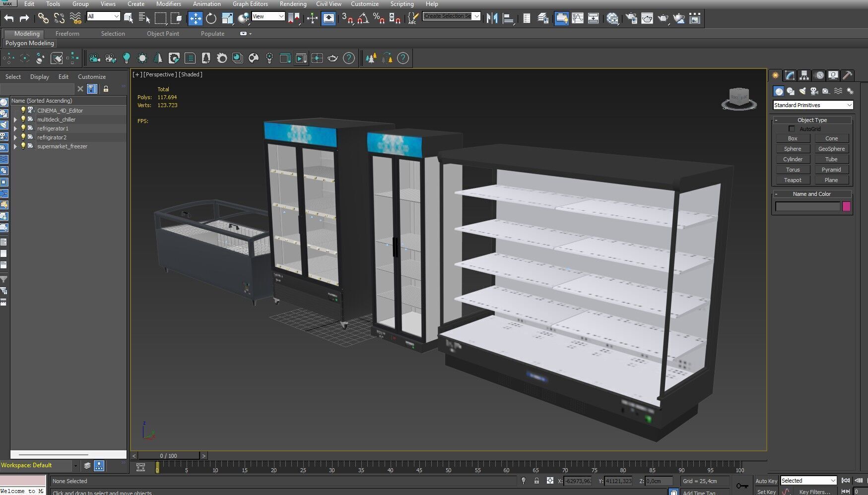Activate the Select and Move tool

(195, 18)
